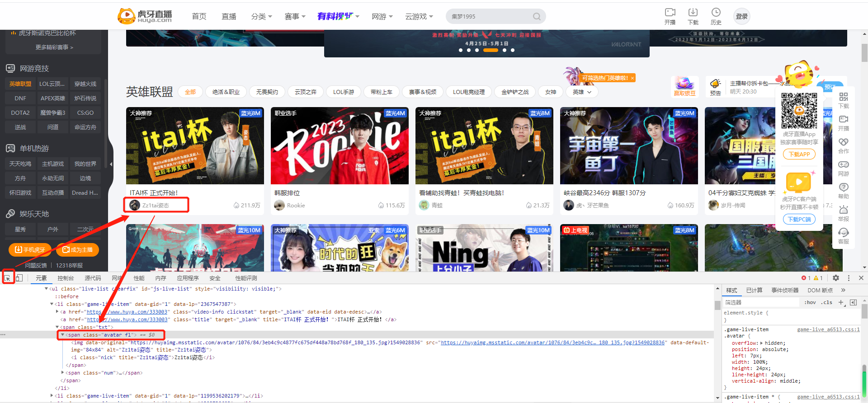The height and width of the screenshot is (403, 868).
Task: Open the 分类 navigation dropdown
Action: click(261, 16)
